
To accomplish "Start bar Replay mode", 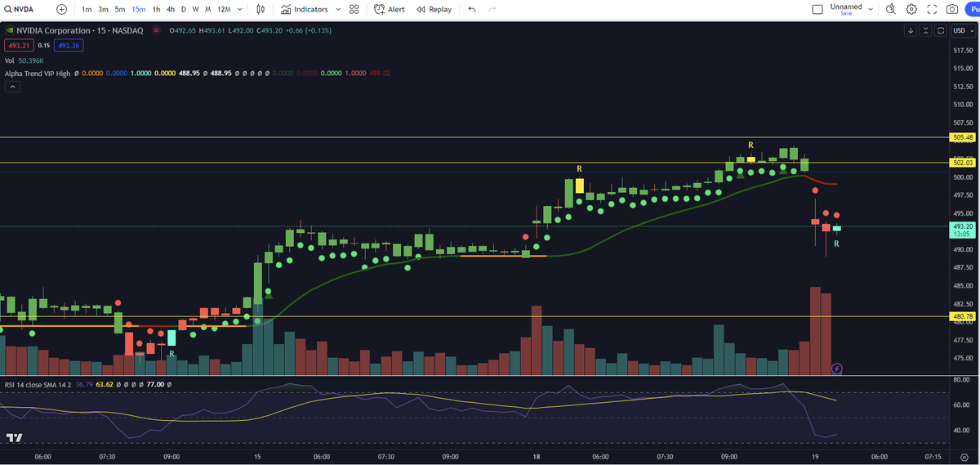I will click(x=434, y=9).
